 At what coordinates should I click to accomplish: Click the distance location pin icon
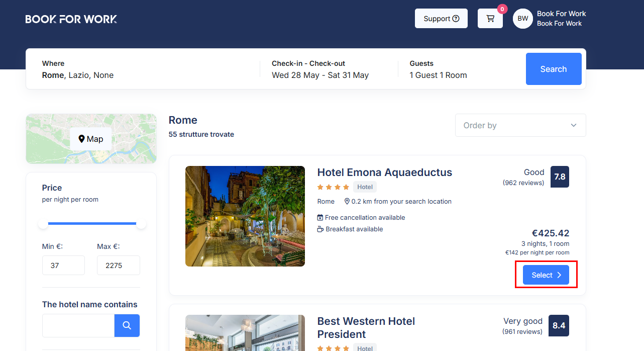(347, 202)
